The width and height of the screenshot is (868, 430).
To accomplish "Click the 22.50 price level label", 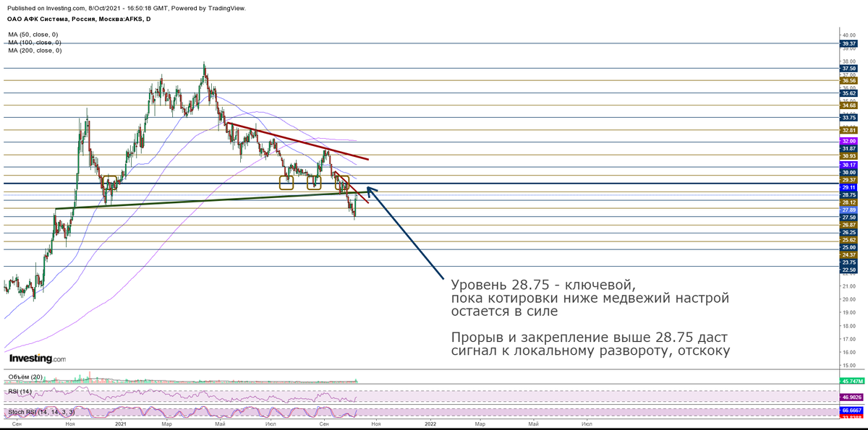I will (849, 270).
